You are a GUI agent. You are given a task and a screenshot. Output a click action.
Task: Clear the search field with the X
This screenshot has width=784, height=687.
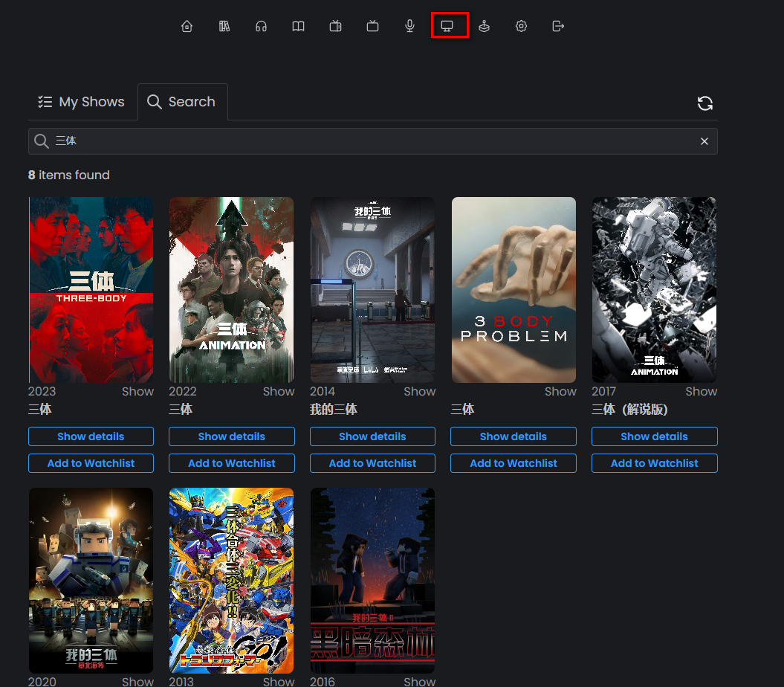coord(704,141)
